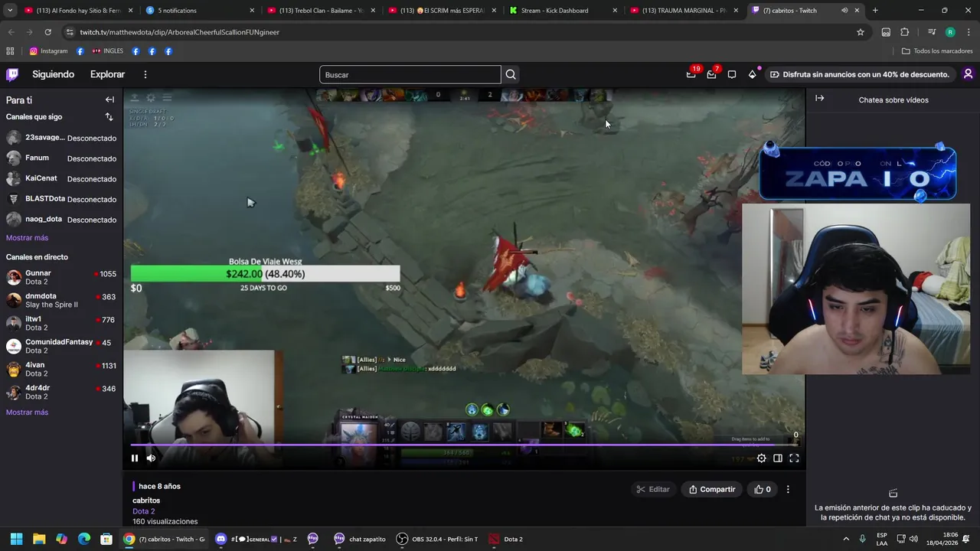
Task: Open the player settings gear
Action: click(x=761, y=458)
